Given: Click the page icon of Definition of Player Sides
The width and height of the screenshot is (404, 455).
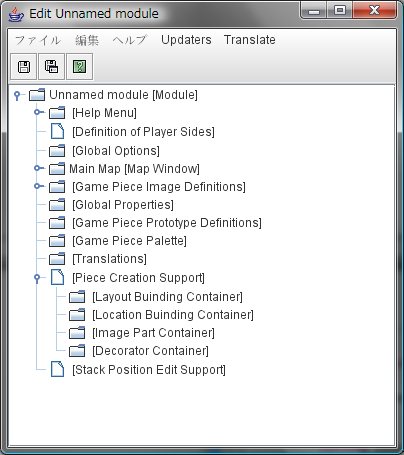Looking at the screenshot, I should 57,131.
